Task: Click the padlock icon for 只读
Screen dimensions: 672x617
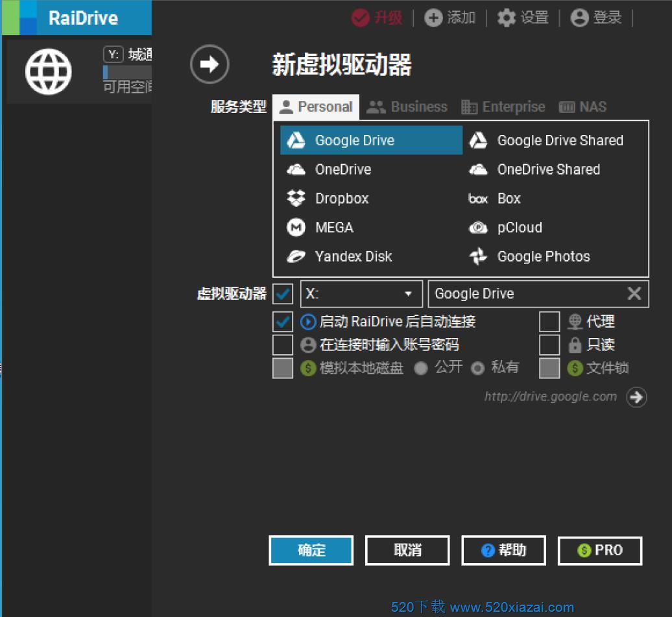Action: click(575, 345)
